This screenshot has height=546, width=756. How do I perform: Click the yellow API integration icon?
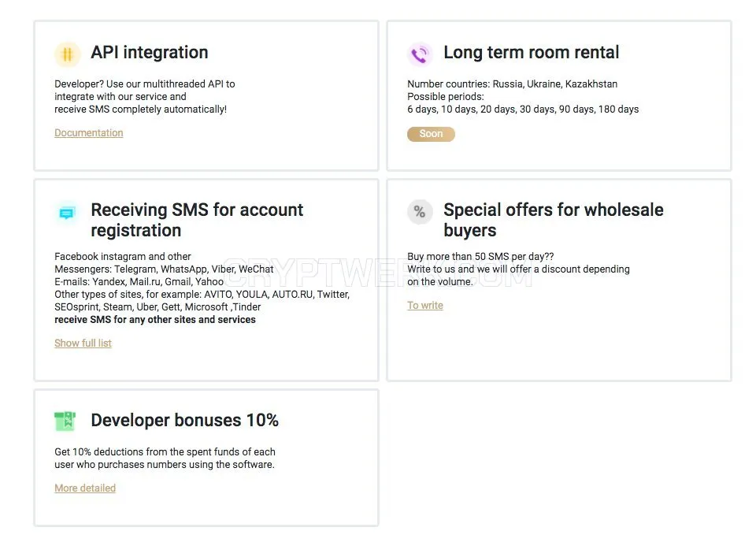click(x=68, y=54)
